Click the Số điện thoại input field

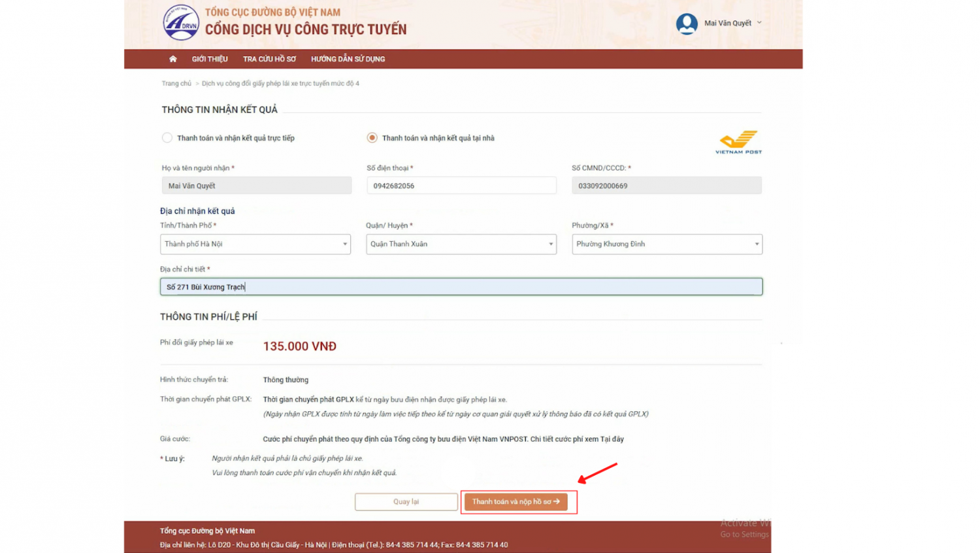click(x=461, y=186)
